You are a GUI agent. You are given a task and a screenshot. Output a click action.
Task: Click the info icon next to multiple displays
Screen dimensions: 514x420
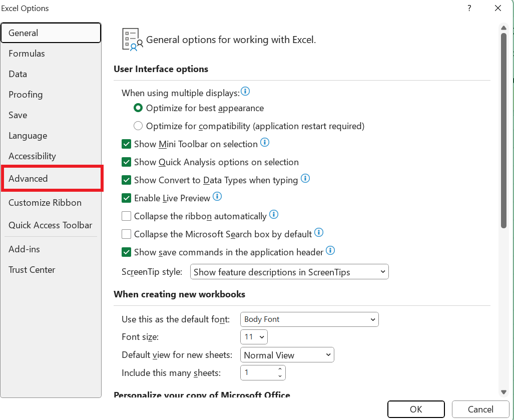[x=245, y=91]
